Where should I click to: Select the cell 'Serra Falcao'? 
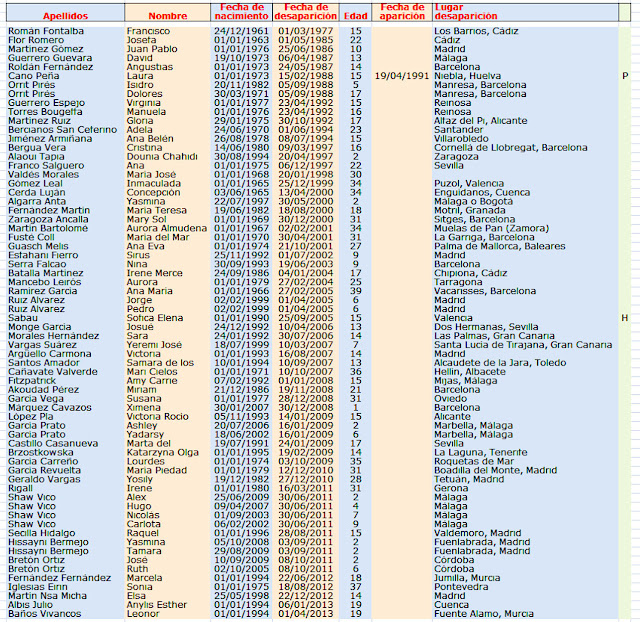(x=37, y=264)
